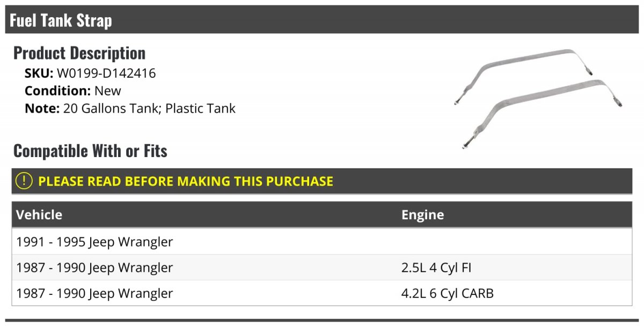The image size is (644, 327).
Task: Click the empty engine cell for 1991 - 1995
Action: (510, 242)
